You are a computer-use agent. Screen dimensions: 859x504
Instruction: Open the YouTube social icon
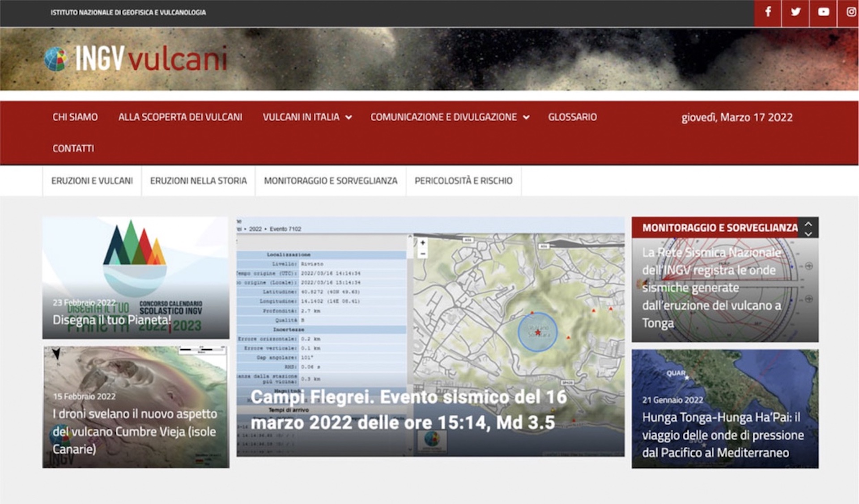pyautogui.click(x=823, y=12)
